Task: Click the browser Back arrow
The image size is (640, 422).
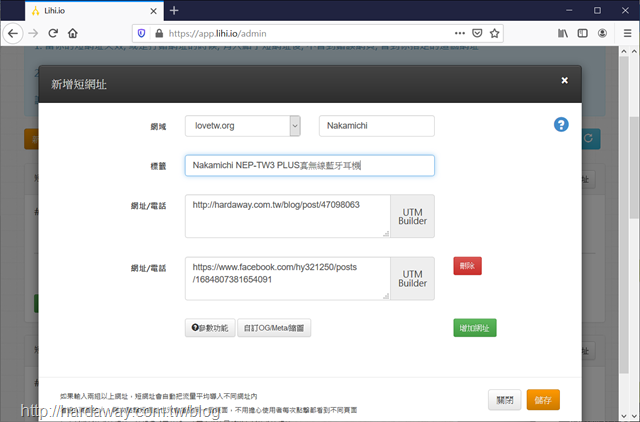Action: tap(13, 33)
